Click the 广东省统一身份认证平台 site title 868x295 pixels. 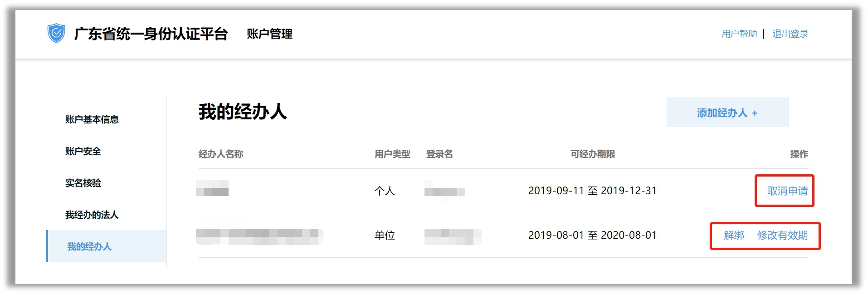pos(151,34)
